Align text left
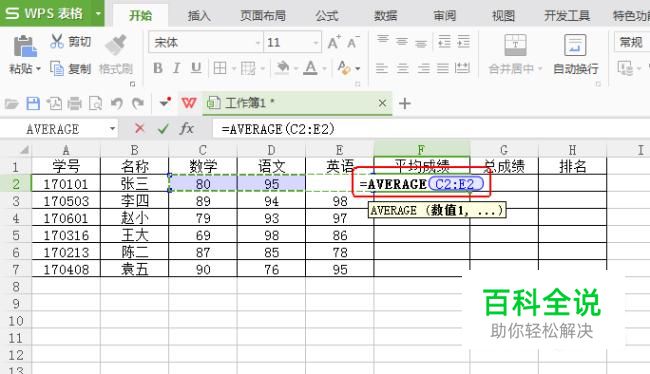This screenshot has height=374, width=650. [x=382, y=68]
